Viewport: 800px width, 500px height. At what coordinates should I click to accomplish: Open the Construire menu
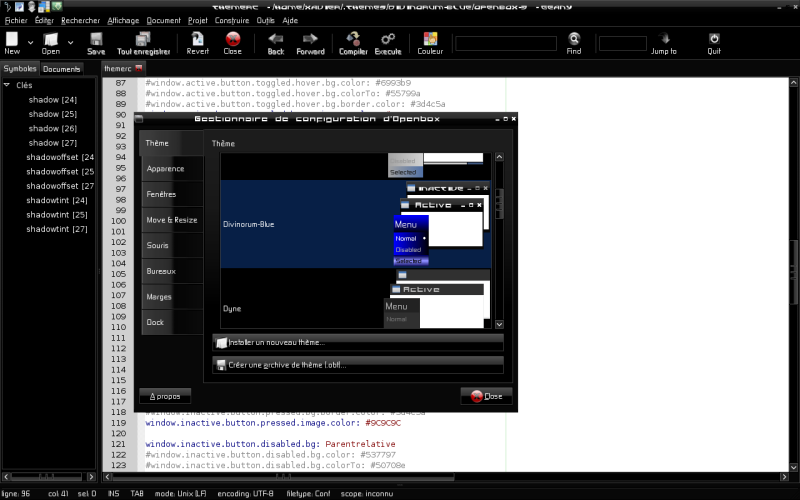[x=232, y=20]
